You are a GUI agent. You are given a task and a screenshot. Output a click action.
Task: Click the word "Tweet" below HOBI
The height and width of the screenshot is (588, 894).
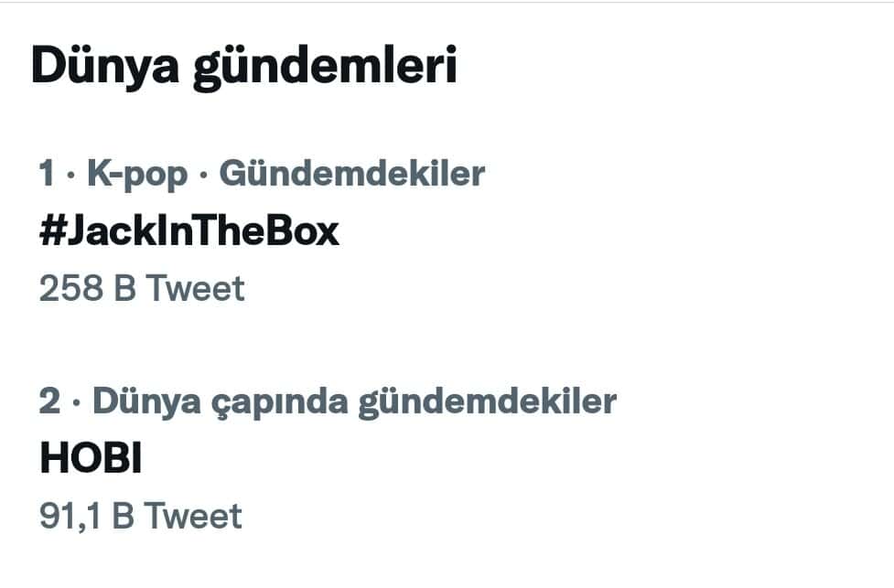(193, 516)
